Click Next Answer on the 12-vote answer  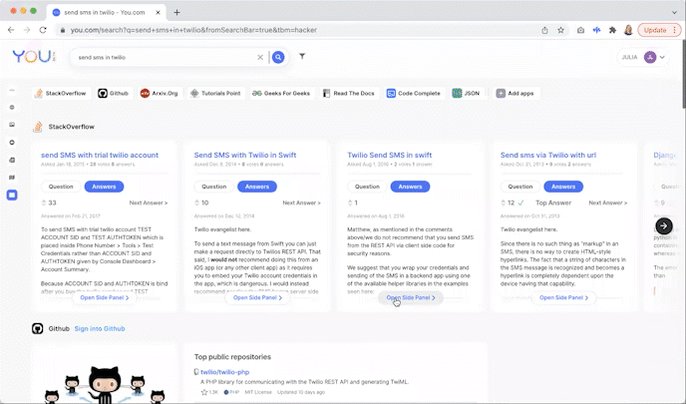click(x=608, y=203)
